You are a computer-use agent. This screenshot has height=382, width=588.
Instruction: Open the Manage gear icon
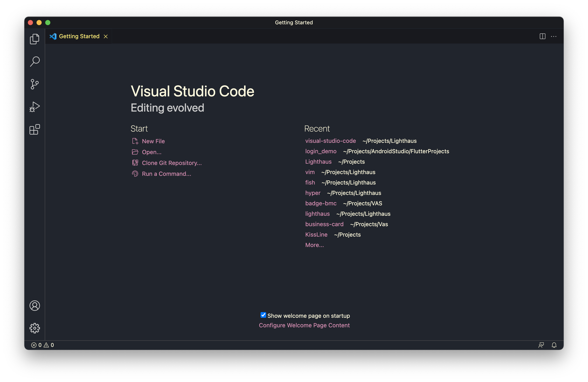pyautogui.click(x=35, y=328)
